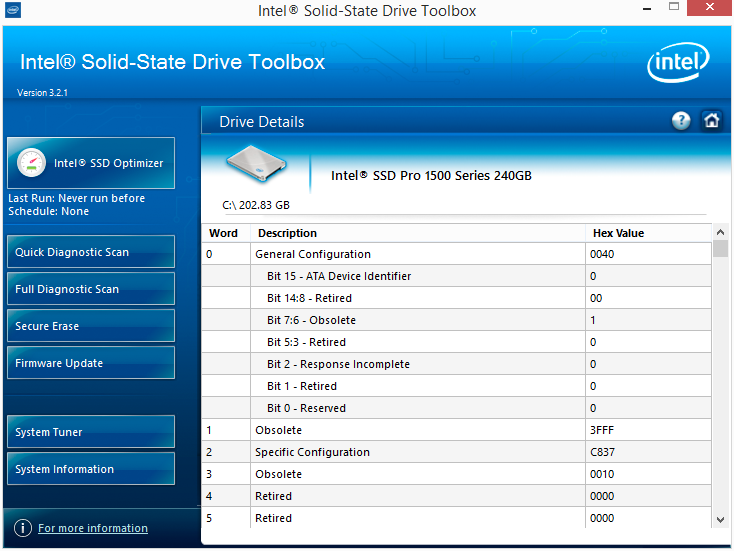
Task: Select the Bit 2 - Response Incomplete row
Action: tap(456, 364)
